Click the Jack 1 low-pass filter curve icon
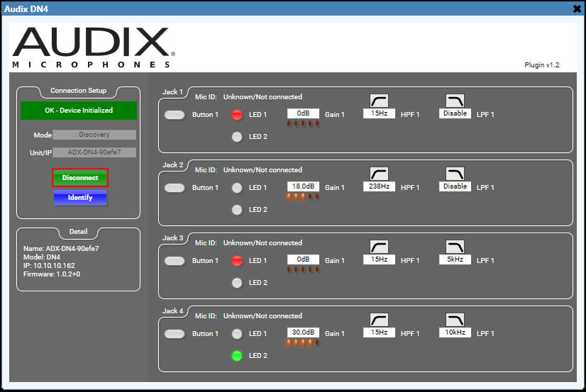The width and height of the screenshot is (586, 392). pyautogui.click(x=455, y=101)
